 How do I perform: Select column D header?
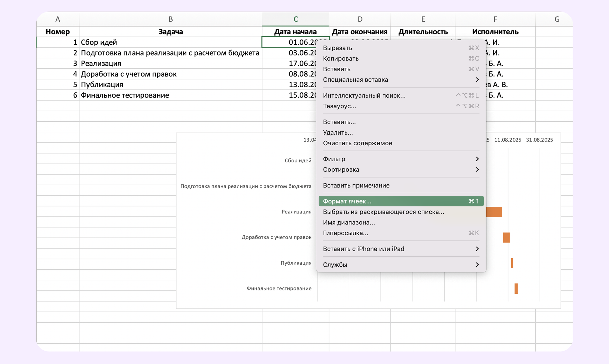360,19
